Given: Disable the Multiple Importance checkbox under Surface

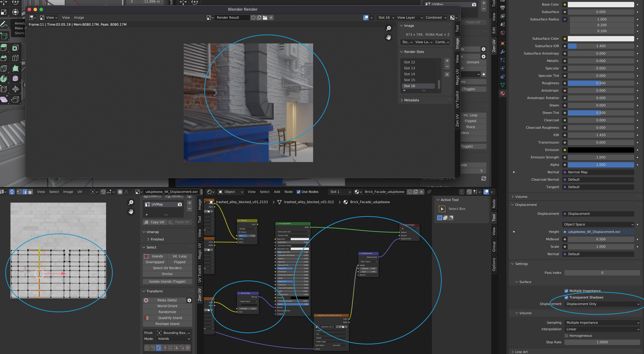Looking at the screenshot, I should click(x=566, y=291).
